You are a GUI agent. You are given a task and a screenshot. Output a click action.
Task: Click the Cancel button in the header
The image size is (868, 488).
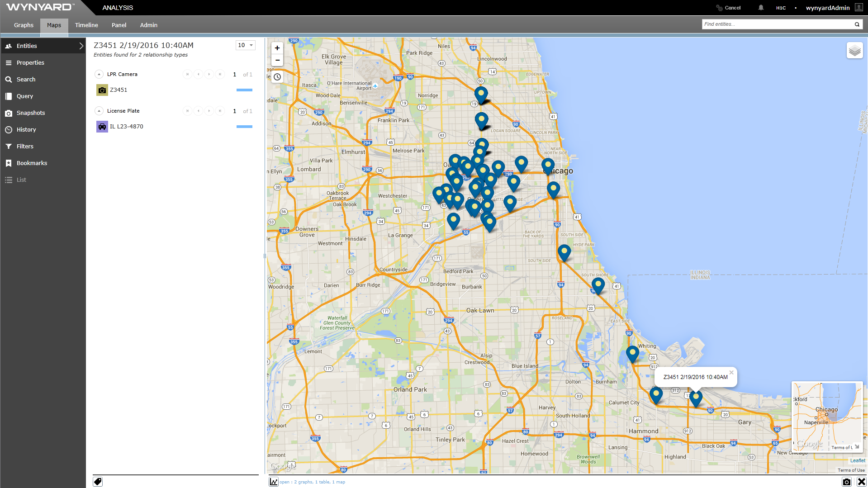(729, 8)
